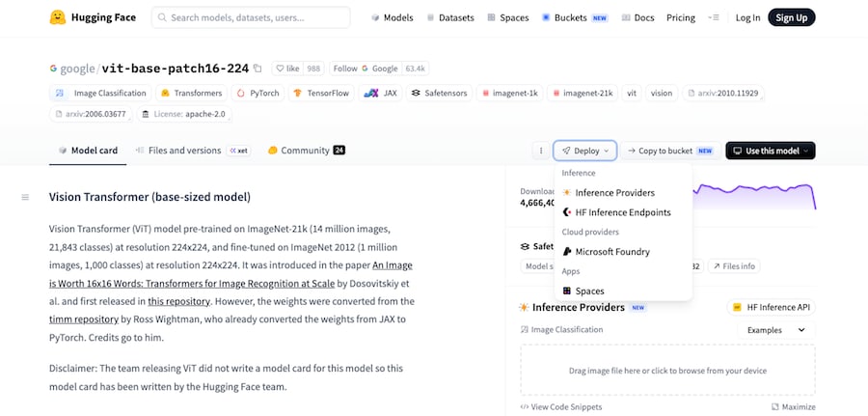Click the image drag-and-drop upload area
The image size is (868, 416).
point(667,371)
